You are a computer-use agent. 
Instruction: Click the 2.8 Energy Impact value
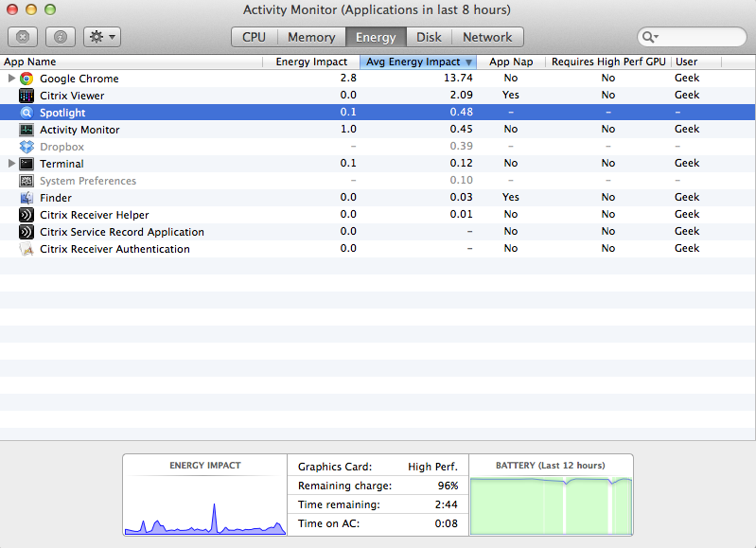click(x=348, y=78)
